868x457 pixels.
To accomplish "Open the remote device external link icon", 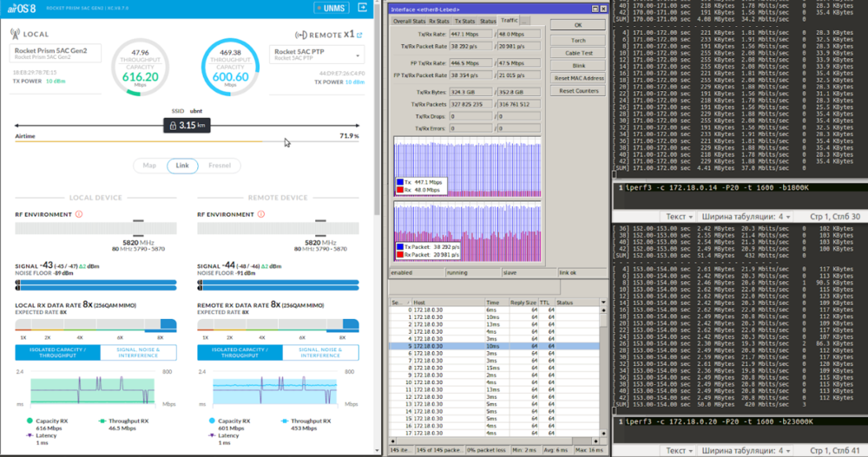I will pyautogui.click(x=359, y=35).
